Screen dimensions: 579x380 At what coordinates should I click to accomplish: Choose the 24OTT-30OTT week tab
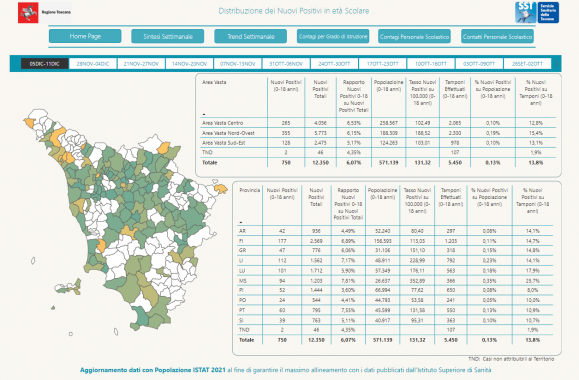pyautogui.click(x=334, y=64)
